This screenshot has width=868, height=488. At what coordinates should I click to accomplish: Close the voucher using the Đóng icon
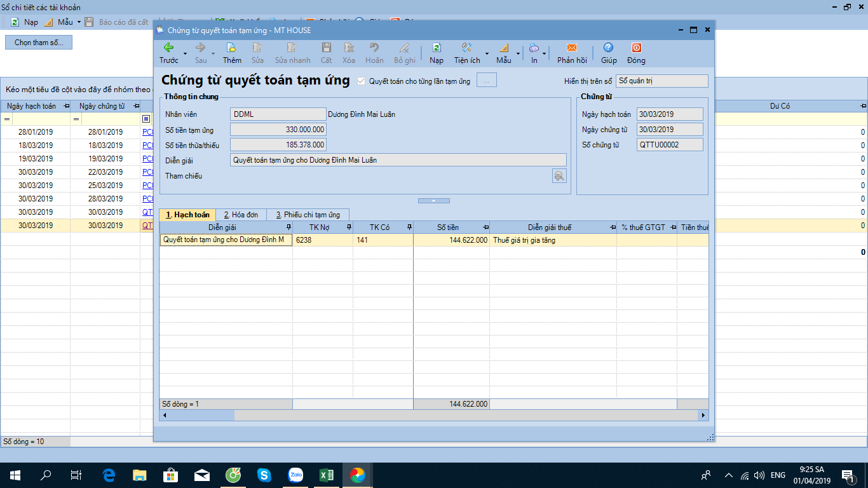click(635, 48)
